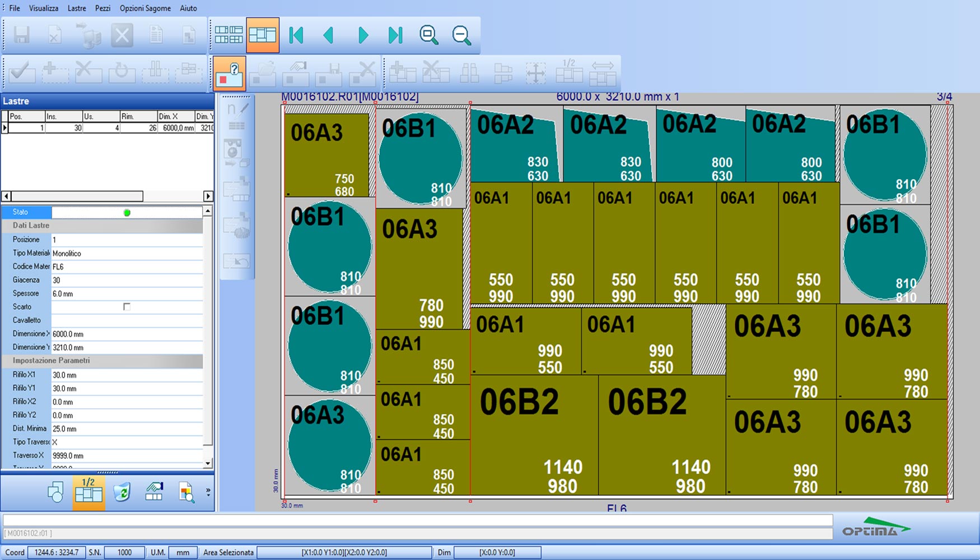The width and height of the screenshot is (980, 560).
Task: Toggle the piece info query icon
Action: pyautogui.click(x=229, y=73)
